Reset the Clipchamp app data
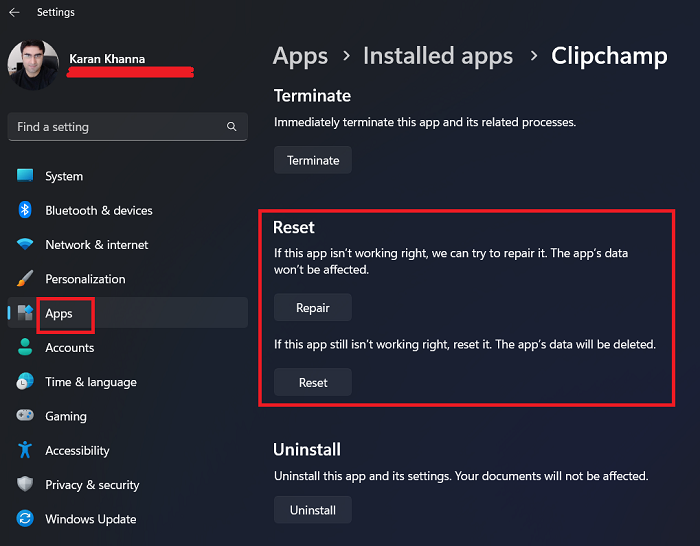This screenshot has width=700, height=546. pos(313,383)
